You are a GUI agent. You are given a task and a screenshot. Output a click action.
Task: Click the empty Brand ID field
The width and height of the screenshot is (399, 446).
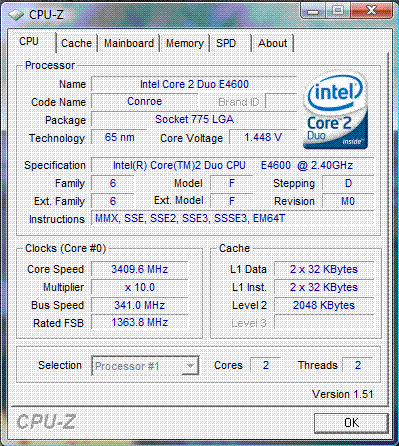point(281,101)
